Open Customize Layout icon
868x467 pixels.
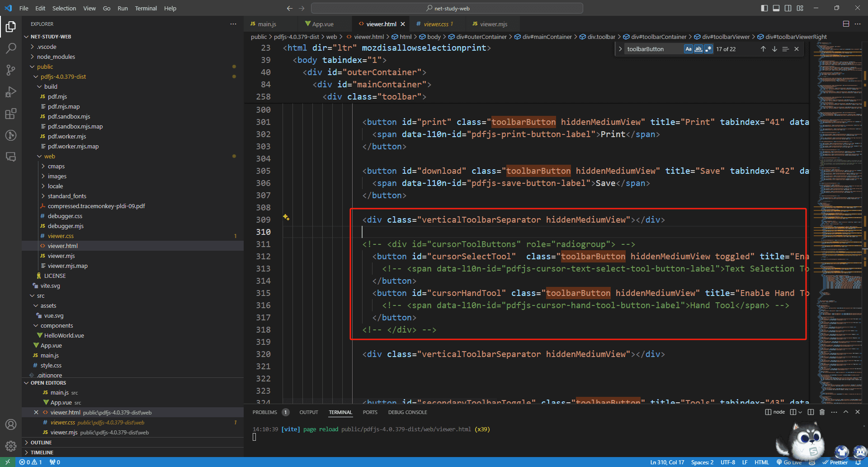pyautogui.click(x=800, y=8)
